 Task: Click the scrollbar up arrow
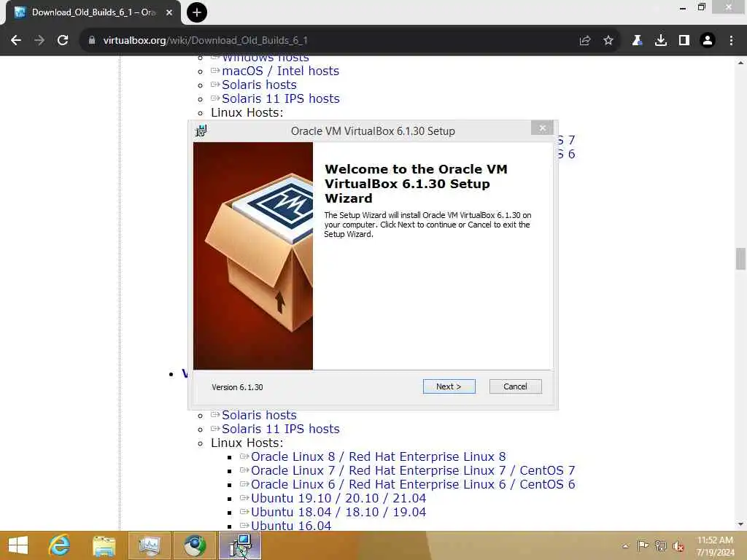740,63
